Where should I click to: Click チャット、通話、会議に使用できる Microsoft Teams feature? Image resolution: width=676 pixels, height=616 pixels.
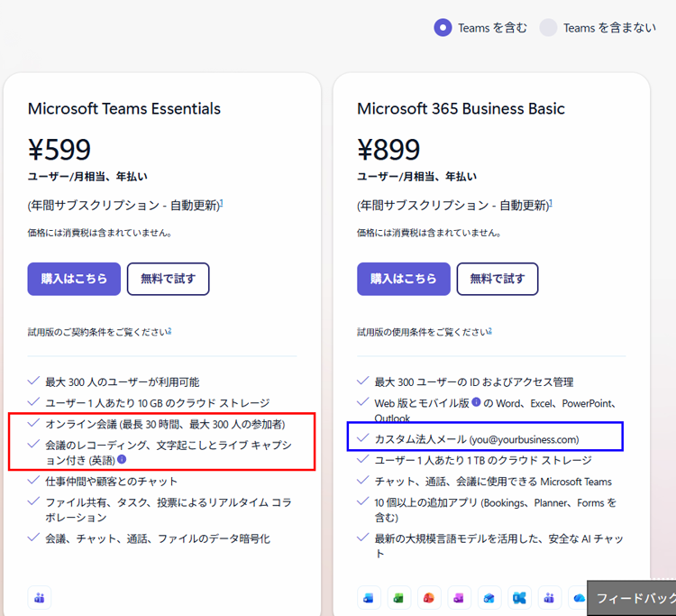pos(493,482)
